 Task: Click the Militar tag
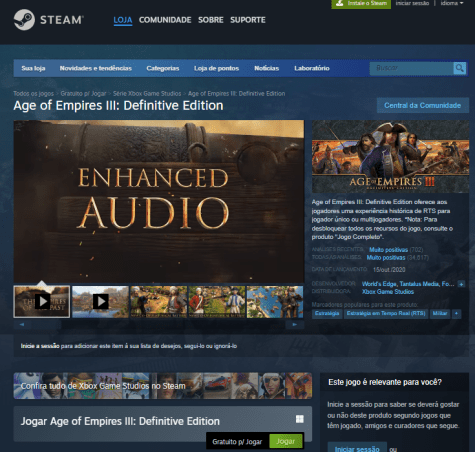(440, 314)
